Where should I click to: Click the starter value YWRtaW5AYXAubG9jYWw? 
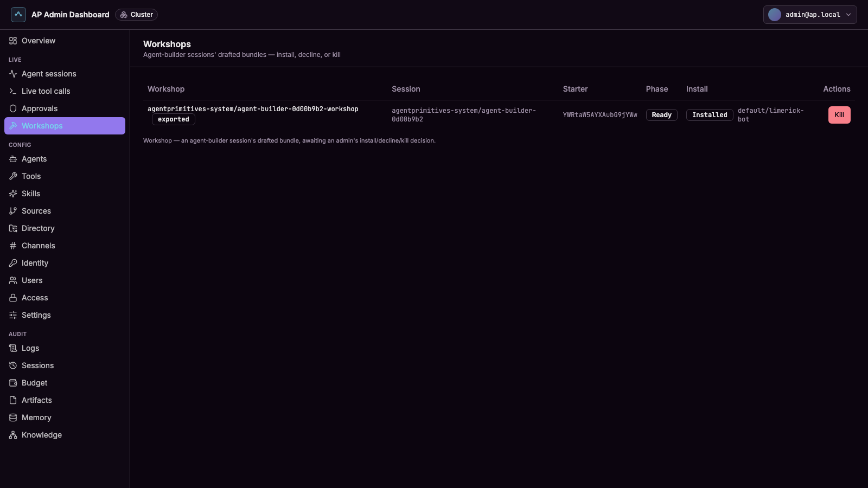click(600, 115)
